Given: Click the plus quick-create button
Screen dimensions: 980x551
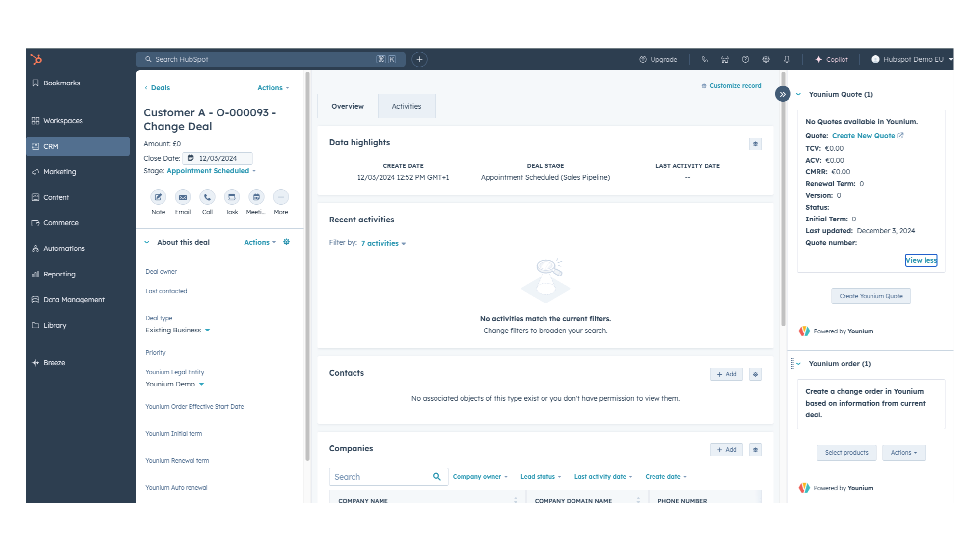Looking at the screenshot, I should (x=419, y=59).
